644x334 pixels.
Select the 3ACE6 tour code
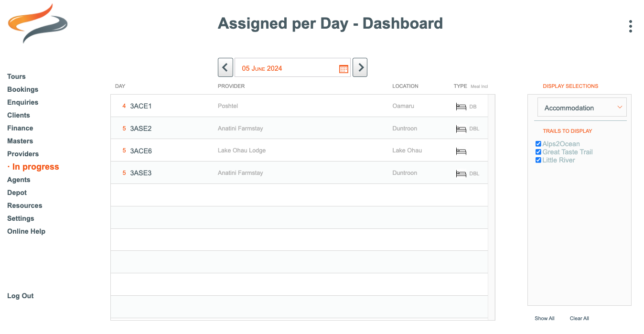pos(141,151)
